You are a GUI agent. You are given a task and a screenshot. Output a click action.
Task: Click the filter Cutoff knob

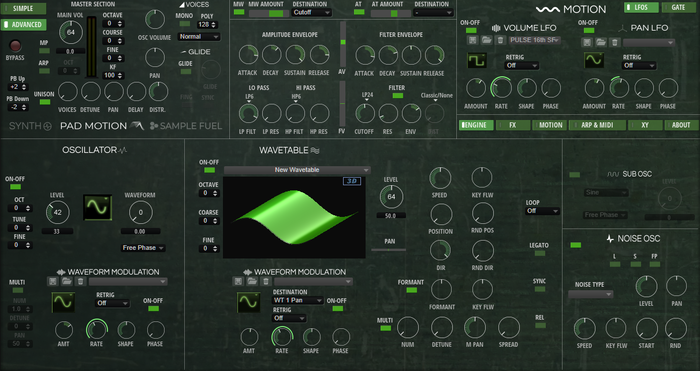[x=365, y=114]
